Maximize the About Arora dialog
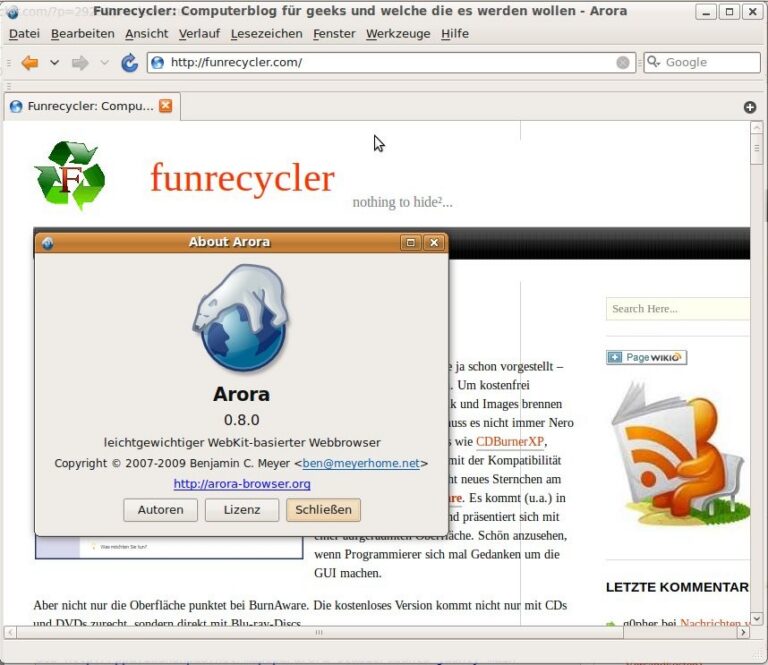 410,242
